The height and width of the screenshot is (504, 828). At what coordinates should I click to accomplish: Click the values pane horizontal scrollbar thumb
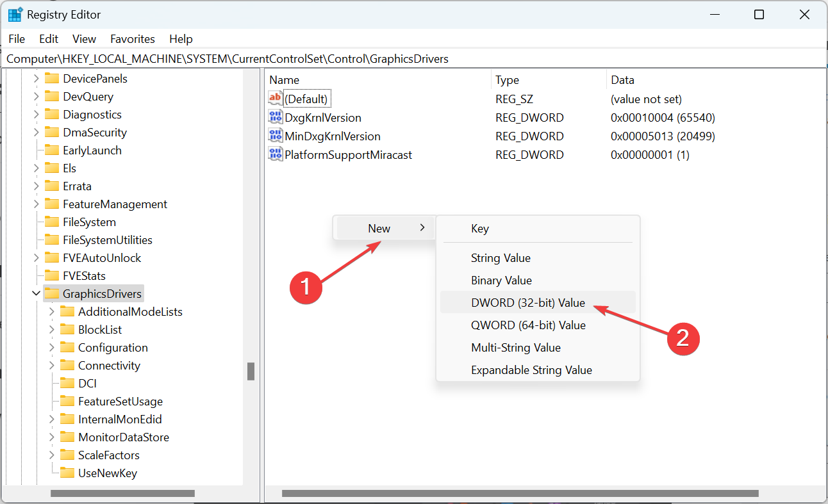point(520,494)
